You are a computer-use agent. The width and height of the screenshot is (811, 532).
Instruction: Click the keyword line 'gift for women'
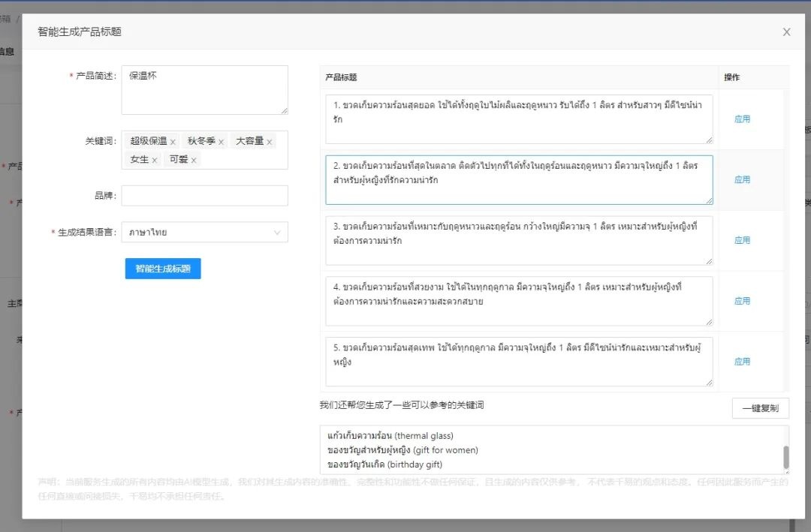[403, 449]
